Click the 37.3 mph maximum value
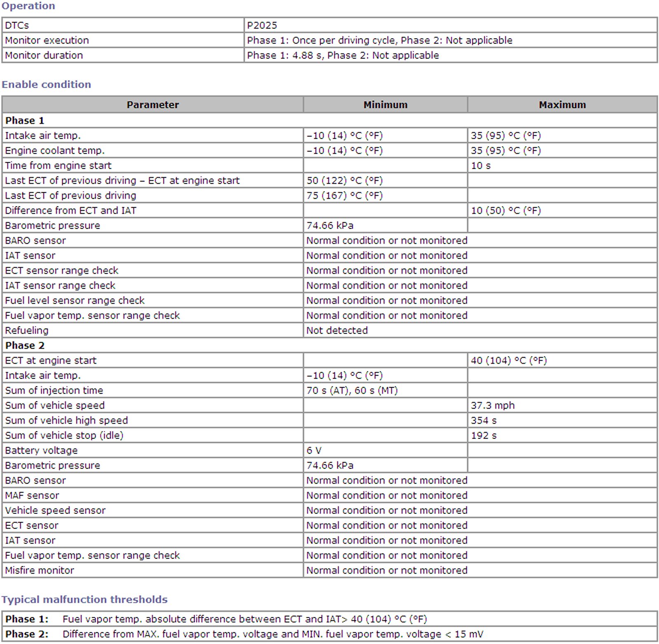The width and height of the screenshot is (659, 644). coord(493,405)
